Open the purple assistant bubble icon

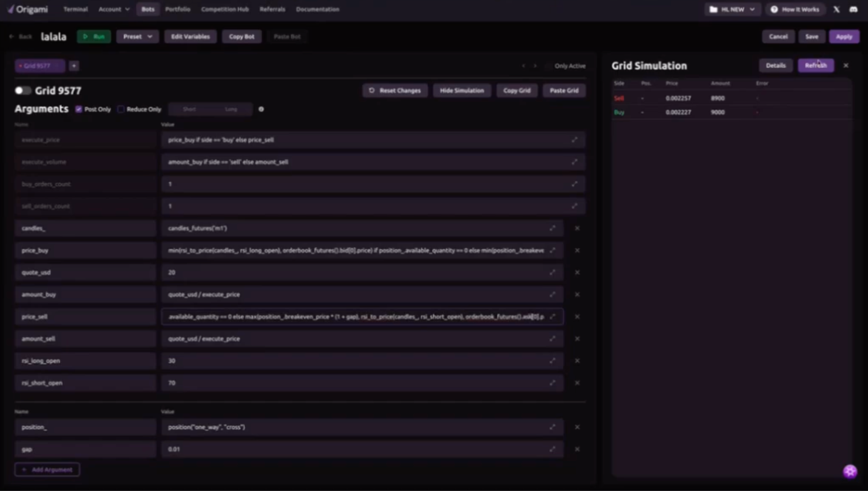click(x=850, y=471)
